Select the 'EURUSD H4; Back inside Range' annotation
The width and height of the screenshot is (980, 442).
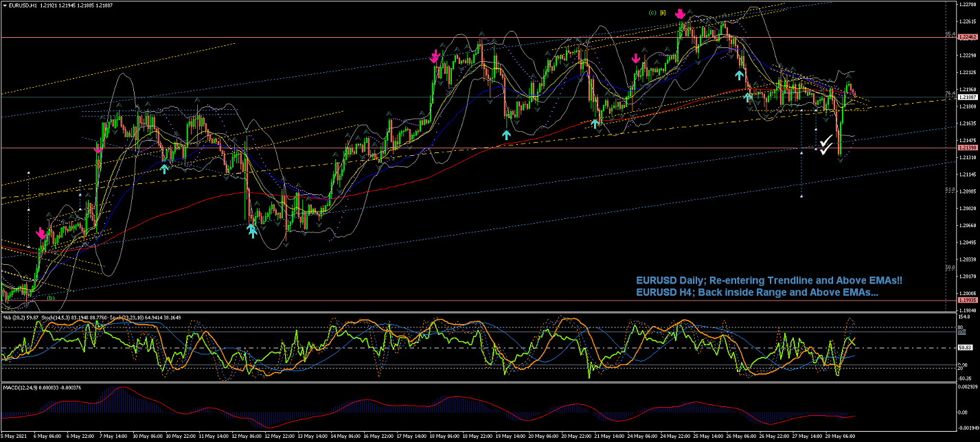click(x=757, y=293)
